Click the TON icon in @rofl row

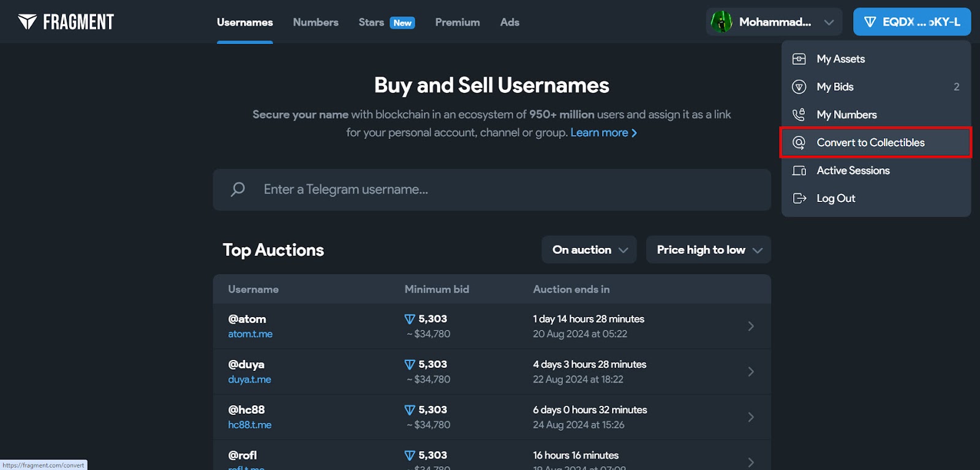coord(410,455)
